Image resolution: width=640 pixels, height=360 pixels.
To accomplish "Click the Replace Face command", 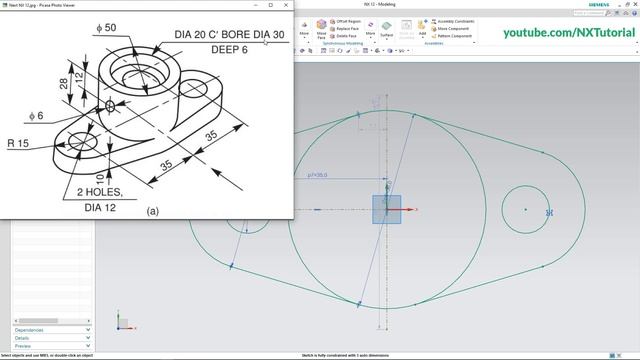I will coord(344,29).
